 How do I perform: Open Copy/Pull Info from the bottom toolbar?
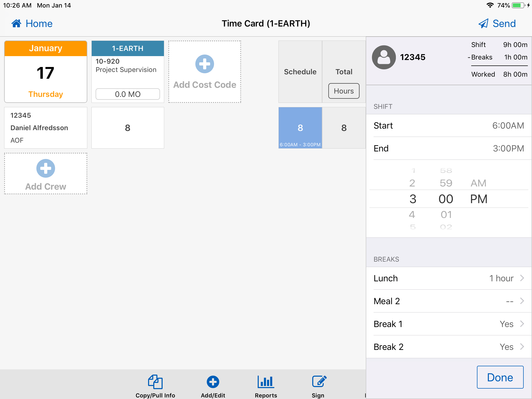click(155, 382)
